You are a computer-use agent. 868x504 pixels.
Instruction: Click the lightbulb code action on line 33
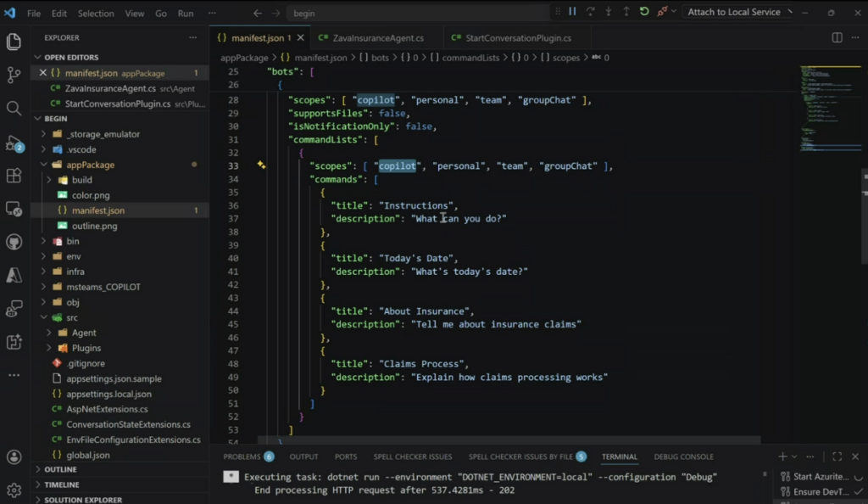262,166
